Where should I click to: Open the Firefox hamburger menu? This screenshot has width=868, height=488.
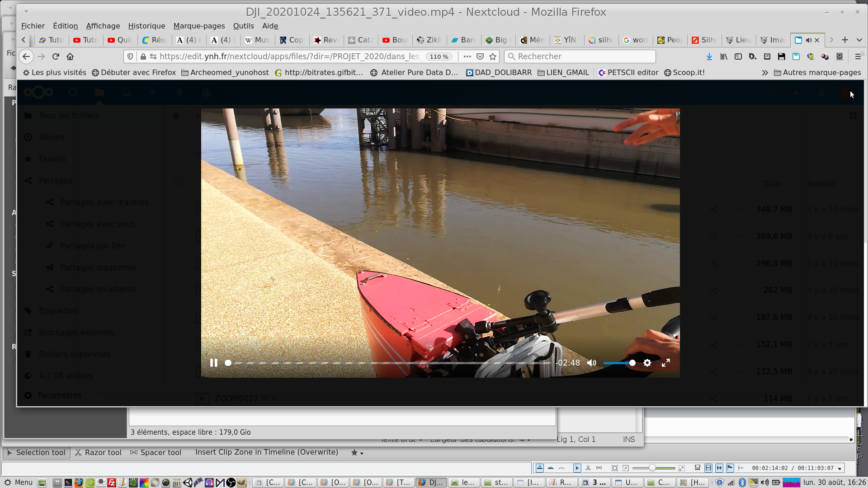click(858, 56)
